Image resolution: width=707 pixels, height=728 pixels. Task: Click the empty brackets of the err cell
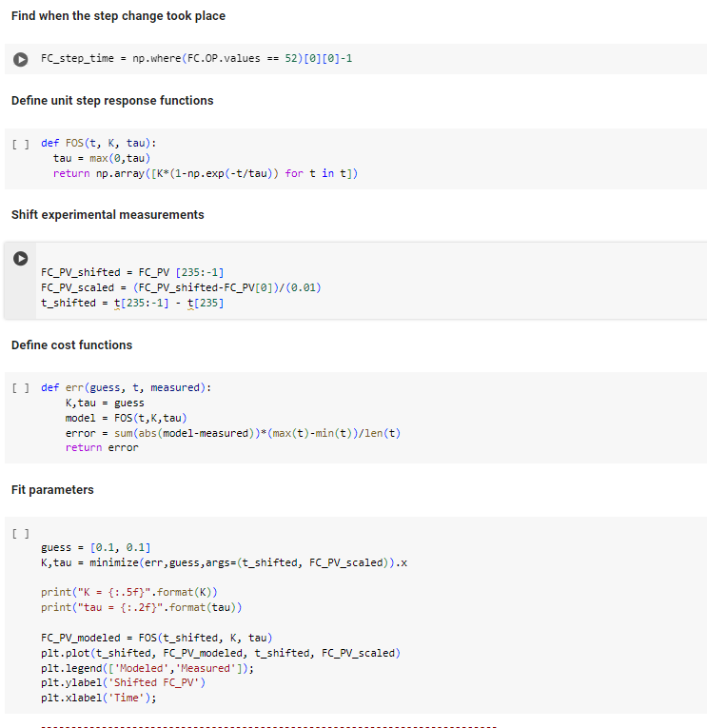point(20,388)
